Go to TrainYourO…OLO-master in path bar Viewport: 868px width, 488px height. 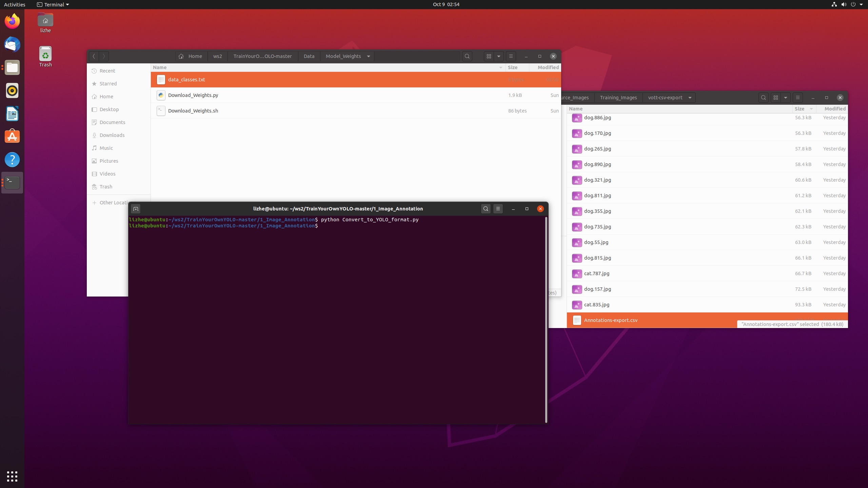263,56
